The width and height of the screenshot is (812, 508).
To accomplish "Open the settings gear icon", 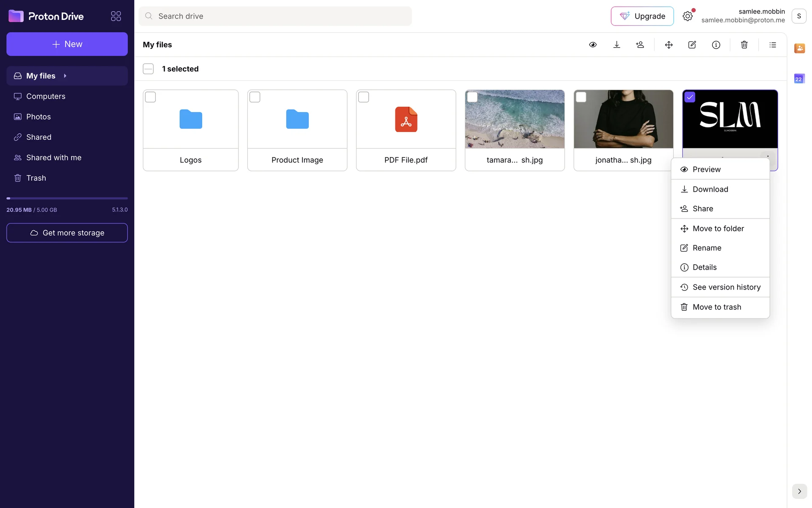I will tap(688, 16).
